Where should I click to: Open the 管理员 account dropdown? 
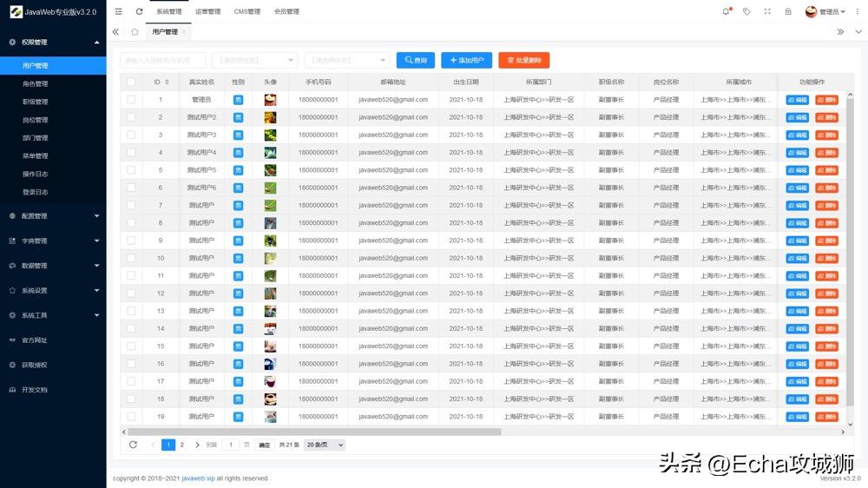pos(825,11)
